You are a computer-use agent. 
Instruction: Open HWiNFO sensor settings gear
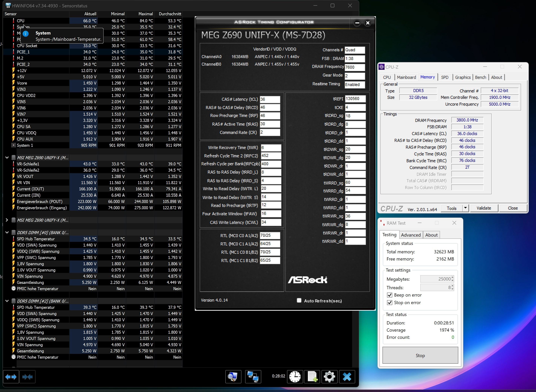(329, 377)
